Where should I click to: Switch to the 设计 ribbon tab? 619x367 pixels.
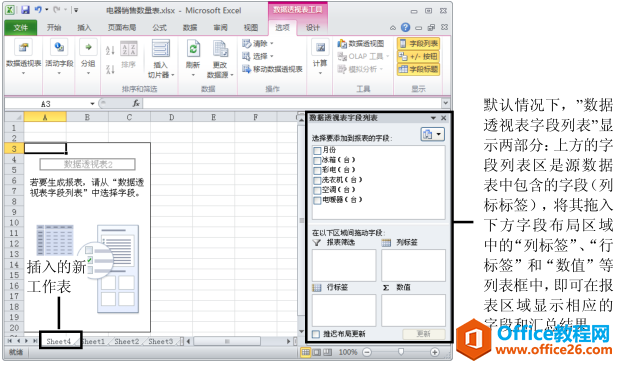313,27
